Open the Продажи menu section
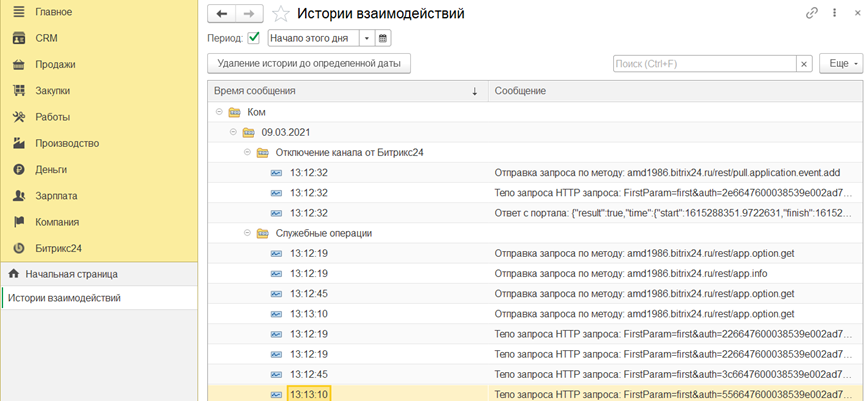 [x=55, y=64]
